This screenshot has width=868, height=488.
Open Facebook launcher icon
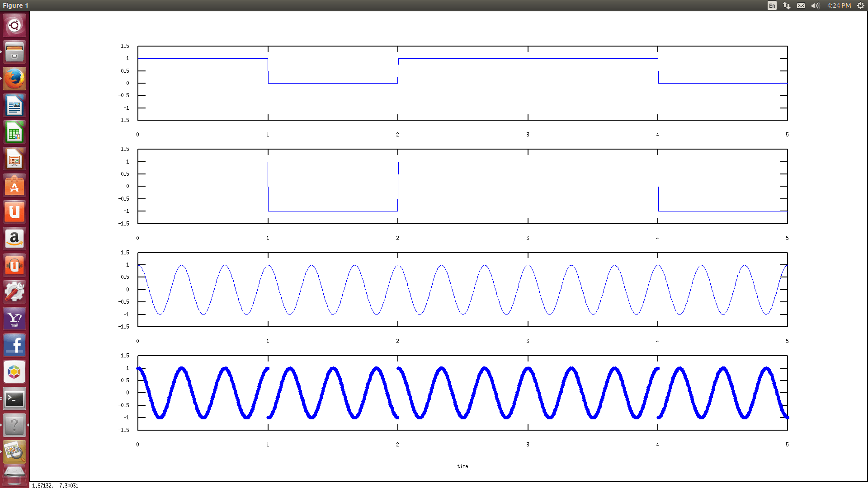pos(14,345)
